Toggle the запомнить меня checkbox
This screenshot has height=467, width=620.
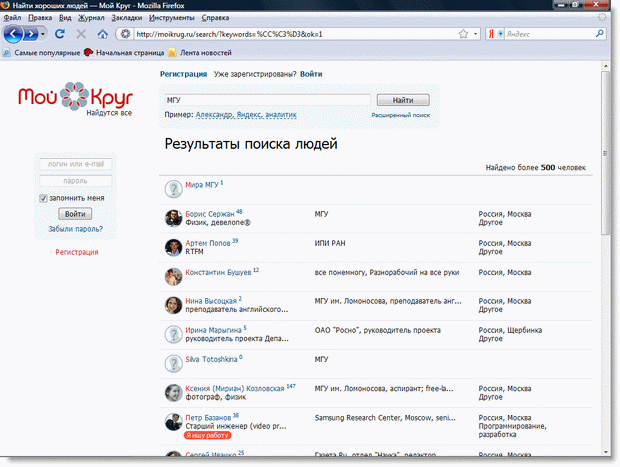[43, 198]
